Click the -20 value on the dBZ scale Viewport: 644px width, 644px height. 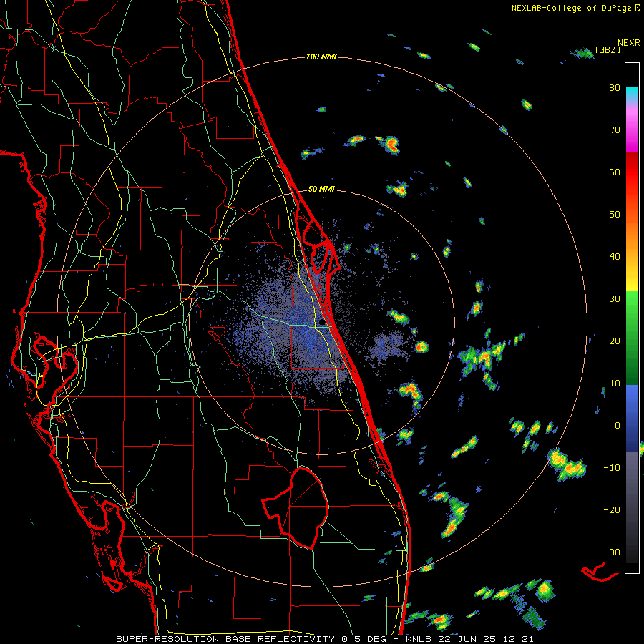click(612, 509)
